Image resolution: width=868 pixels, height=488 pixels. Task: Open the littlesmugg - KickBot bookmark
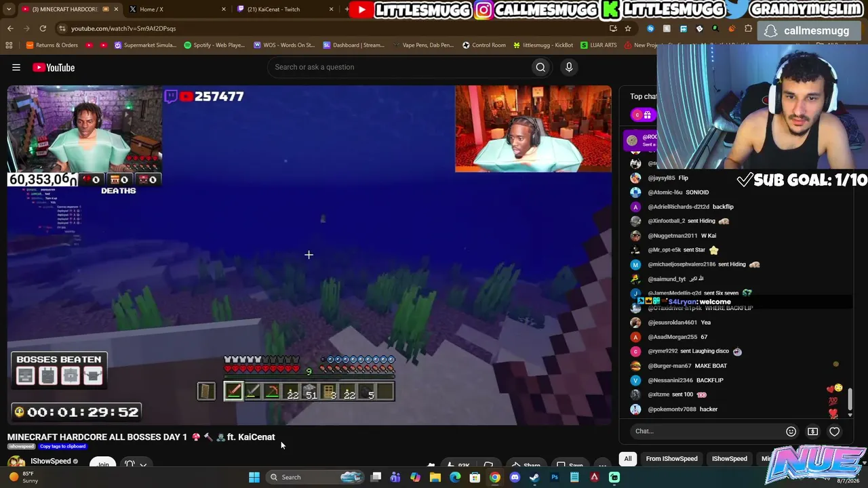tap(543, 45)
